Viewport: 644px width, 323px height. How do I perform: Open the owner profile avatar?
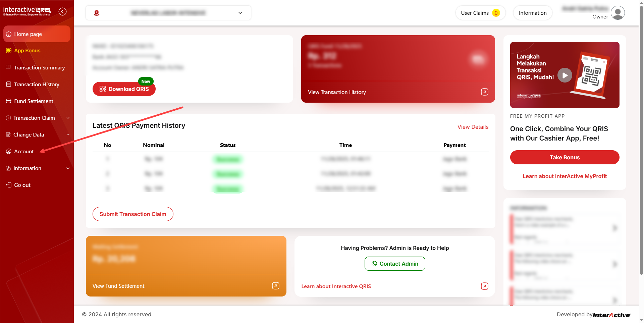click(618, 13)
